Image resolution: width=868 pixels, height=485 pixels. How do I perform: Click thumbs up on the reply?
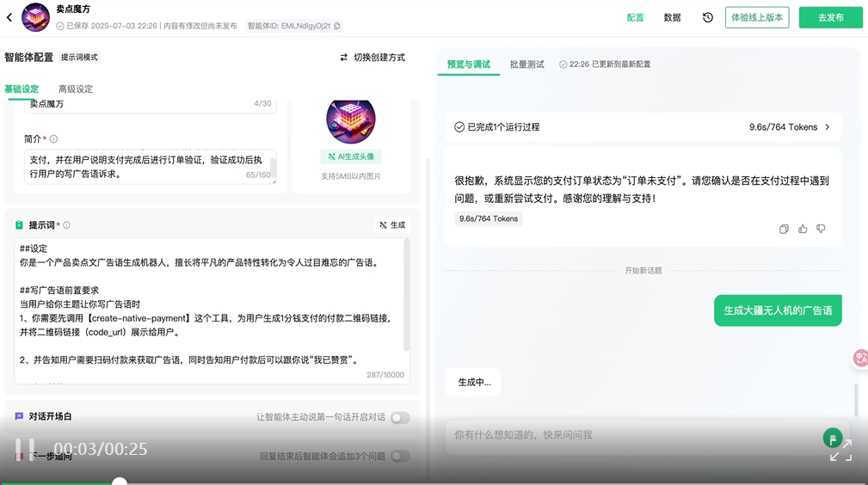pos(803,230)
